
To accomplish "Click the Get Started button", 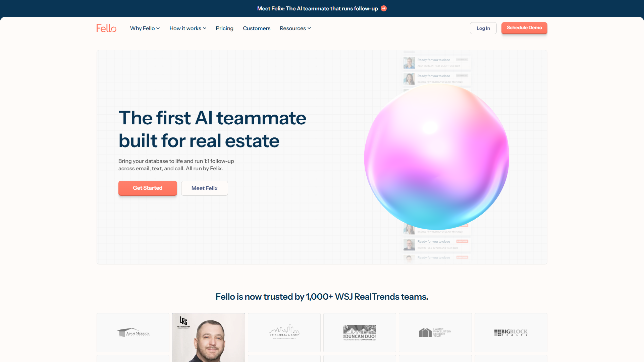I will pyautogui.click(x=148, y=188).
